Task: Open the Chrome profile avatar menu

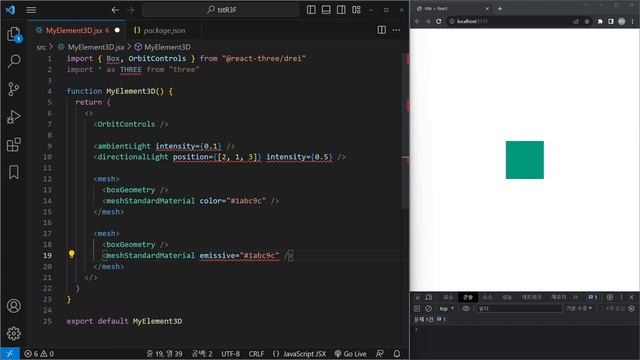Action: click(x=622, y=21)
